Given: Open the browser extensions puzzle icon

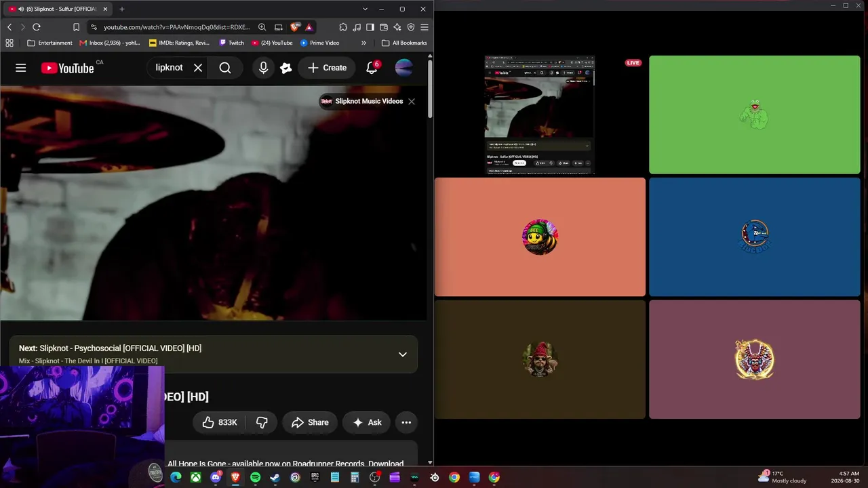Looking at the screenshot, I should 343,27.
